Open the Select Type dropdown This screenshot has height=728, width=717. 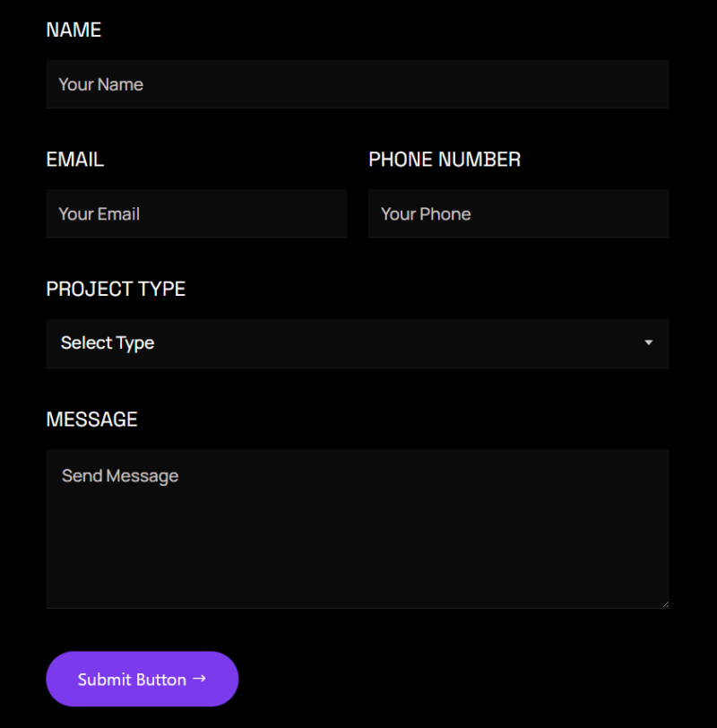tap(357, 343)
